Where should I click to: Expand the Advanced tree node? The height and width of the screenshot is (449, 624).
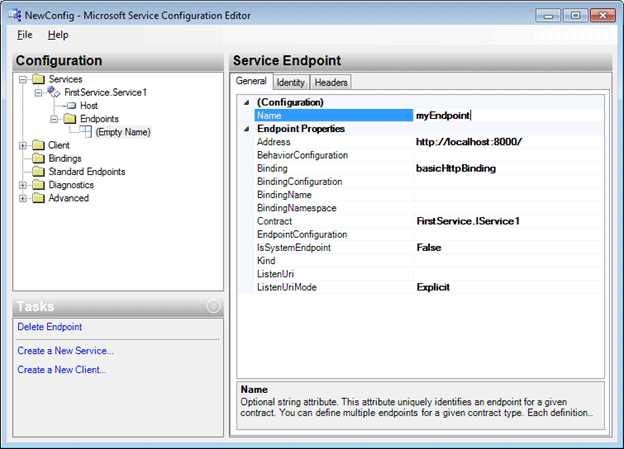click(23, 198)
